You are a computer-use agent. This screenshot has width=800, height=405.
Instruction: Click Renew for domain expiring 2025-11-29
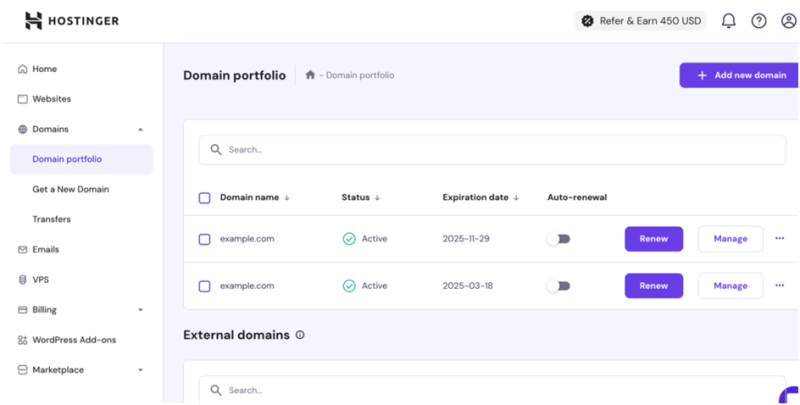[x=653, y=239]
